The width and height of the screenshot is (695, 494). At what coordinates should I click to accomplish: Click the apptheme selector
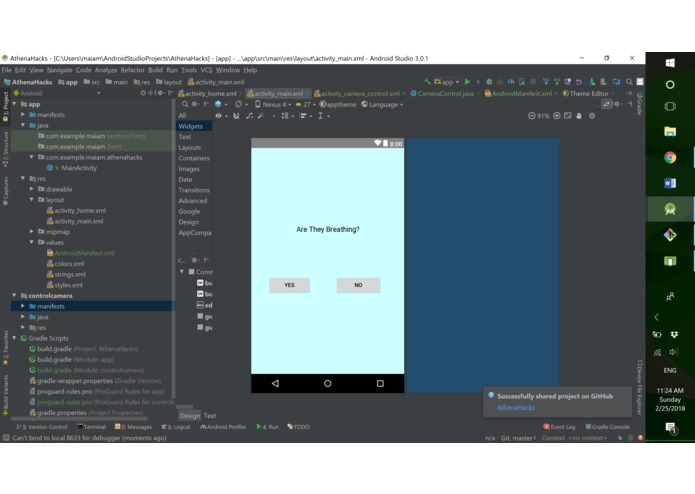pos(338,105)
